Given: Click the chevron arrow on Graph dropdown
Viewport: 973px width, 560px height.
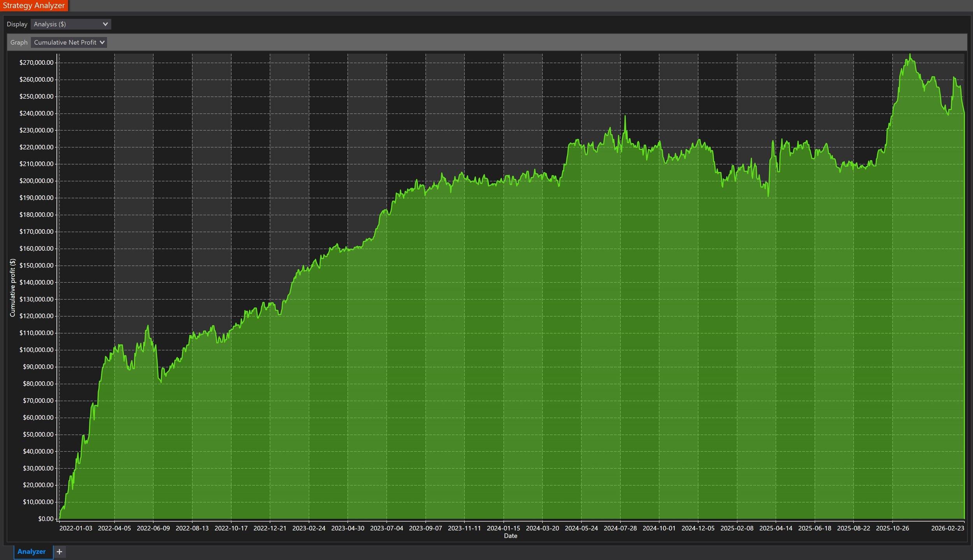Looking at the screenshot, I should (102, 42).
